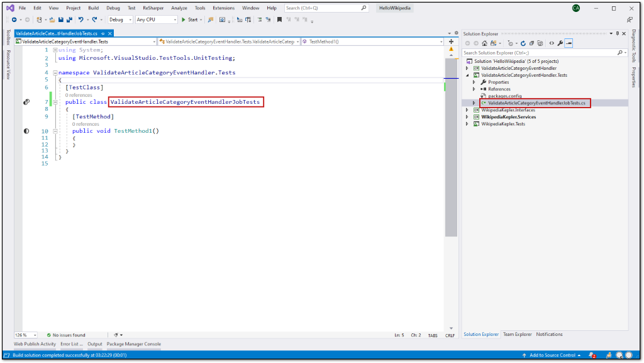The width and height of the screenshot is (644, 363).
Task: Expand the WikipediaKepler.Interfaces project
Action: [x=467, y=110]
